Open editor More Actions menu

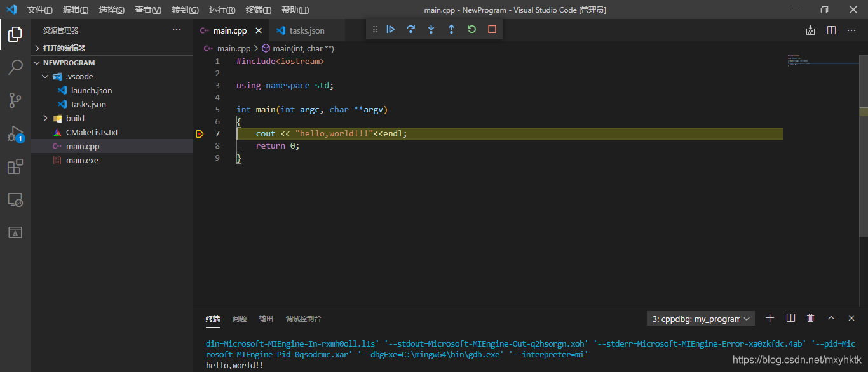[851, 30]
